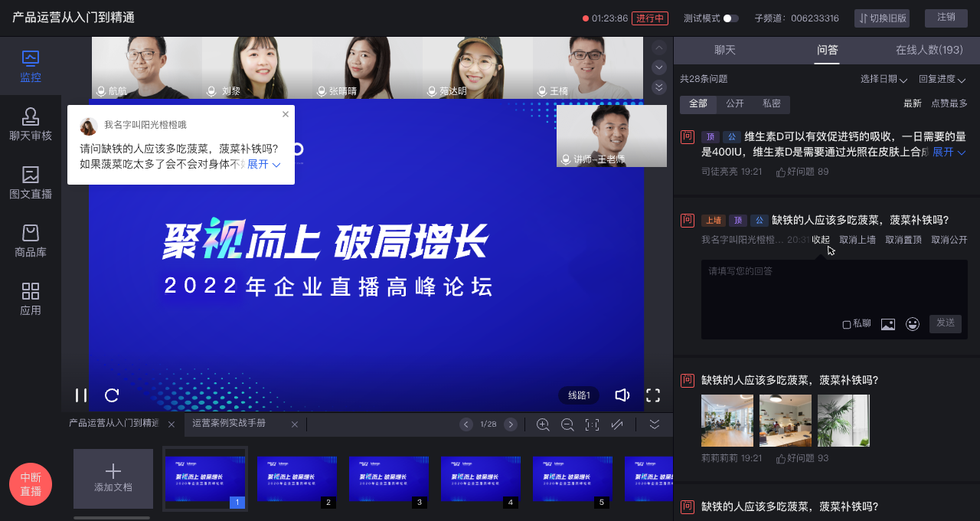Select the 公开 question filter

(x=735, y=104)
